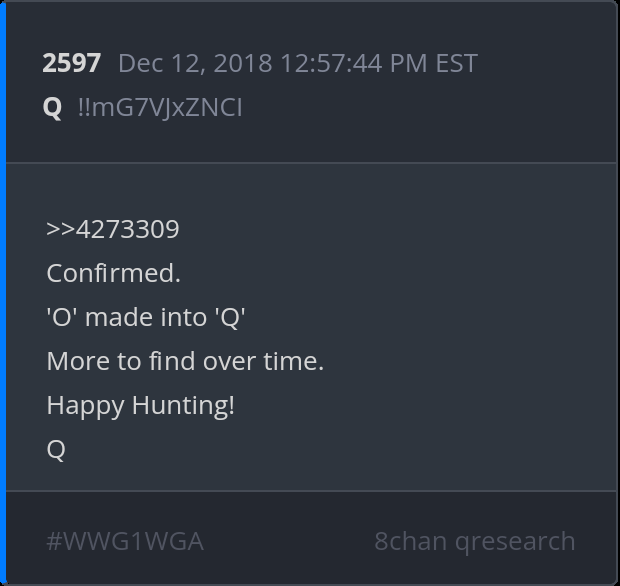620x586 pixels.
Task: Open the qresearch board link
Action: point(515,541)
